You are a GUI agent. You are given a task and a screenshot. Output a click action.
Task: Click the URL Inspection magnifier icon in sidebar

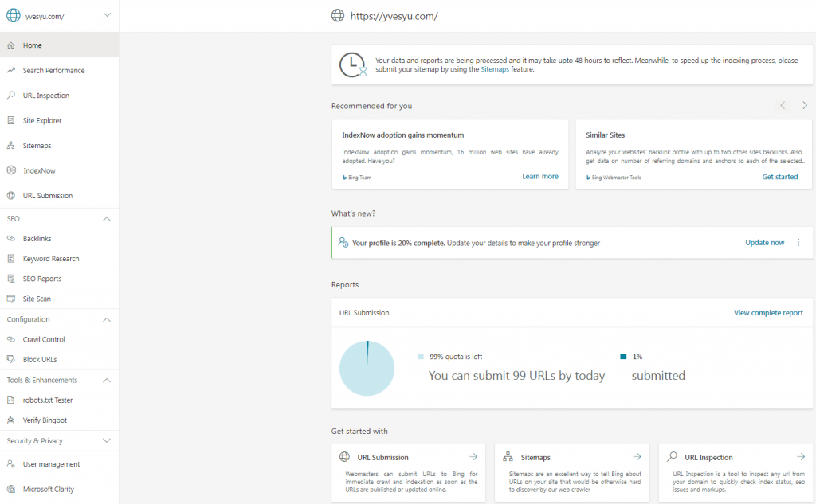(11, 96)
